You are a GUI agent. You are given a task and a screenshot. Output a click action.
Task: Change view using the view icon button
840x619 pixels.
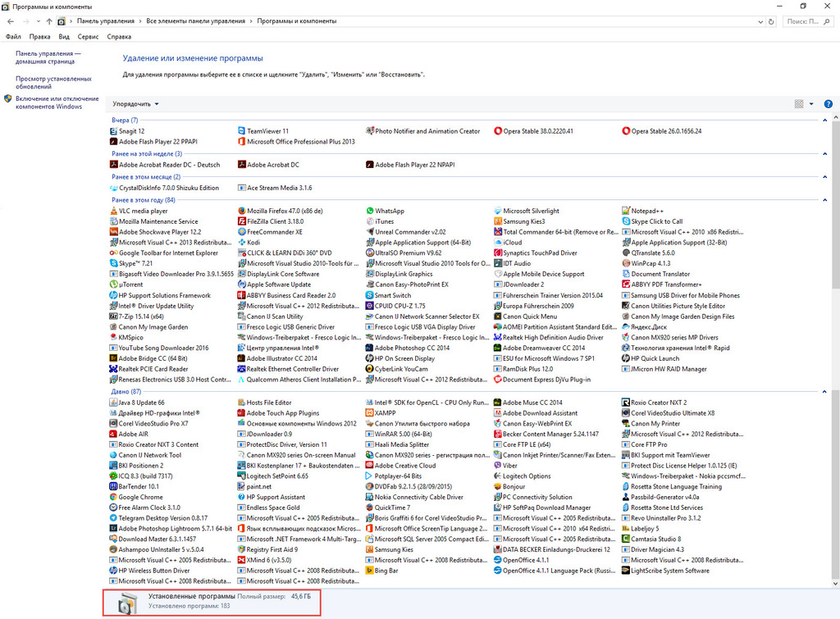799,104
